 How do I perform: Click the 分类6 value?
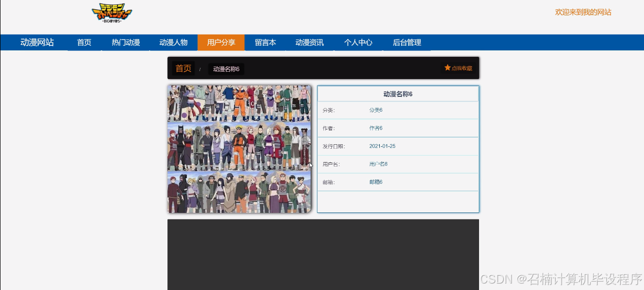point(376,110)
